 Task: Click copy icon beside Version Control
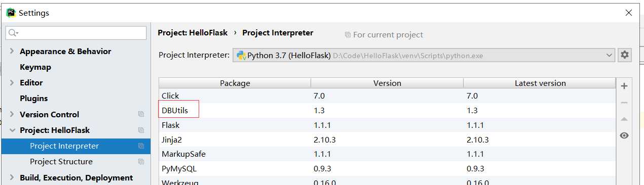141,114
